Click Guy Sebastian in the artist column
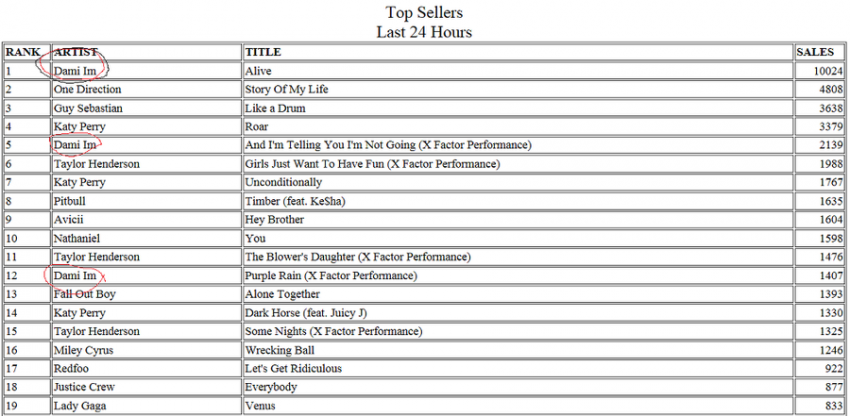This screenshot has height=416, width=850. (x=88, y=108)
